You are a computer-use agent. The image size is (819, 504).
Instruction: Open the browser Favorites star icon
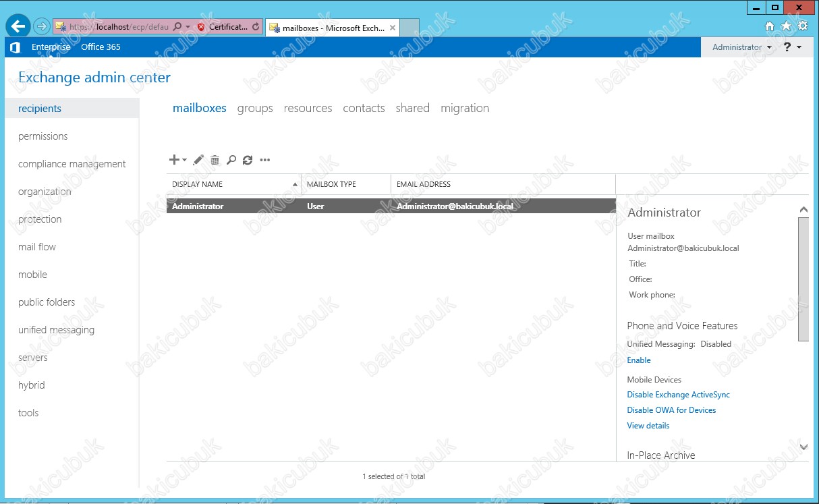coord(786,26)
